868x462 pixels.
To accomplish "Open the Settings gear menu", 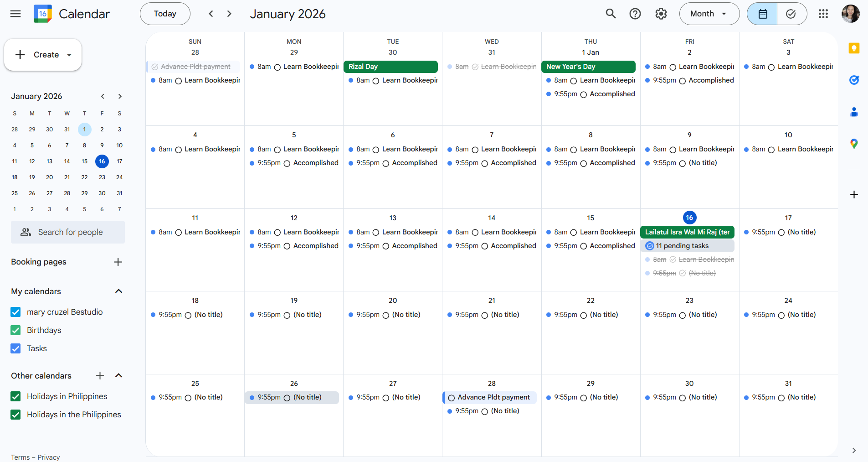I will [661, 14].
